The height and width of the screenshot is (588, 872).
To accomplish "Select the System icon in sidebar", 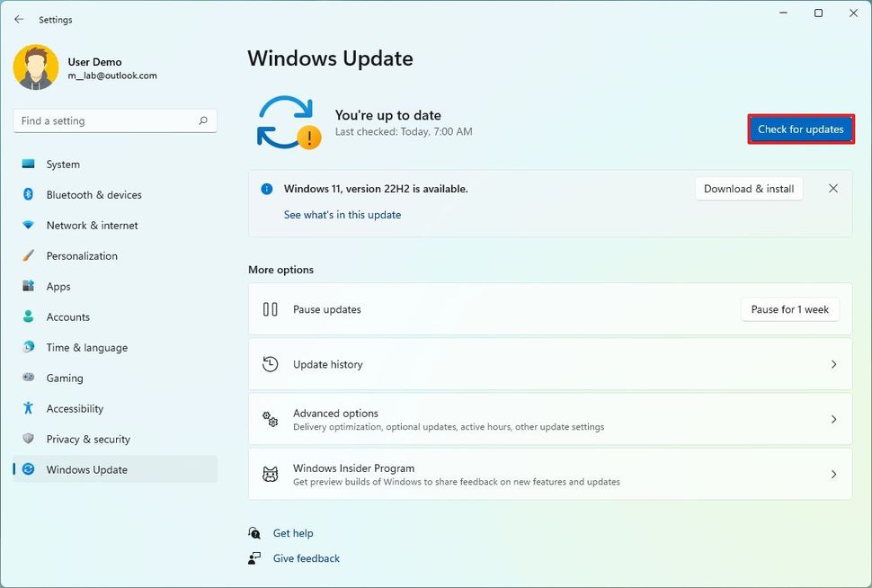I will coord(30,164).
